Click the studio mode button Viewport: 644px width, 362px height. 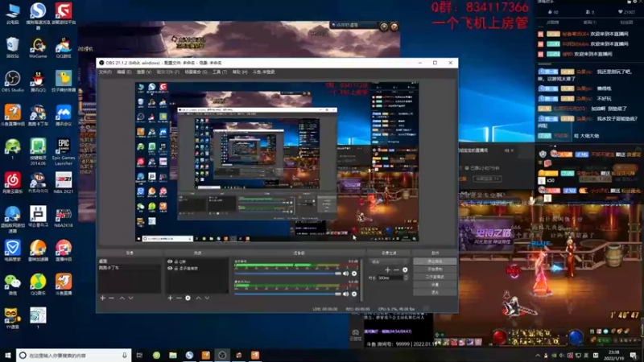click(x=435, y=277)
